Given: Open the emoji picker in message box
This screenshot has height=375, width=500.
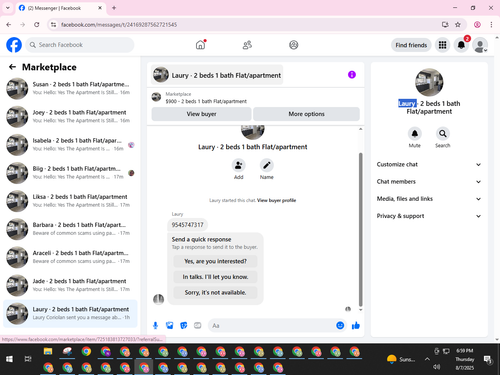Looking at the screenshot, I should click(x=340, y=325).
